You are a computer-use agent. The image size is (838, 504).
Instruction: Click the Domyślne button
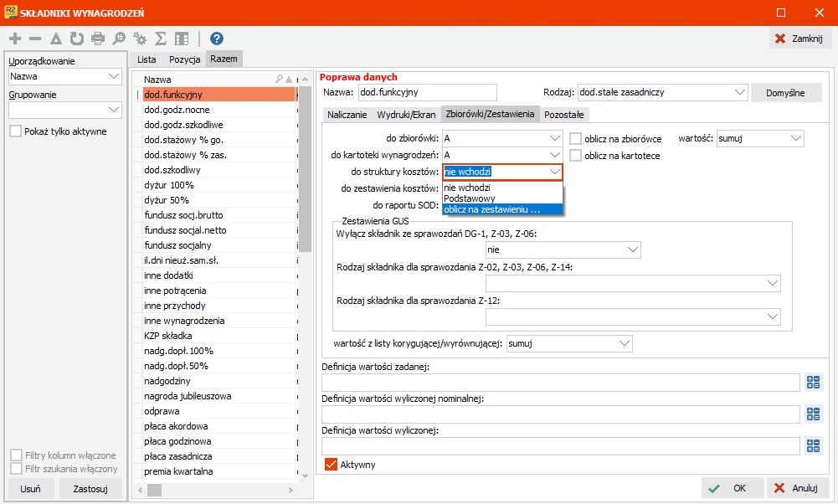pyautogui.click(x=785, y=92)
